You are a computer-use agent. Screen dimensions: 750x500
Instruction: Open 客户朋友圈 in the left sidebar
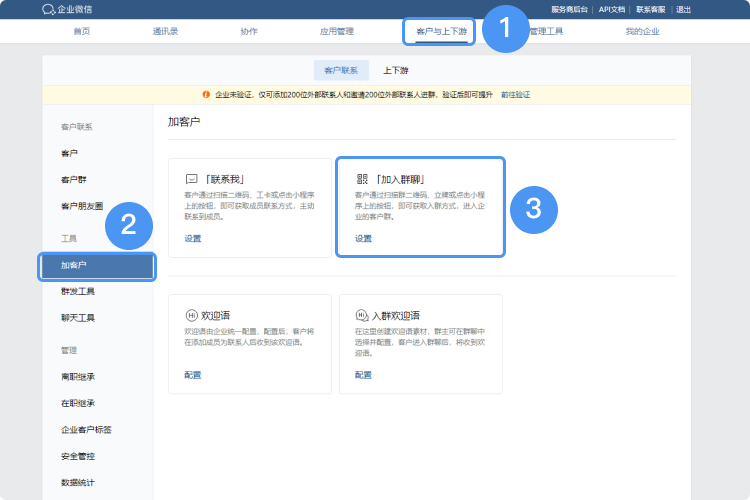(81, 206)
